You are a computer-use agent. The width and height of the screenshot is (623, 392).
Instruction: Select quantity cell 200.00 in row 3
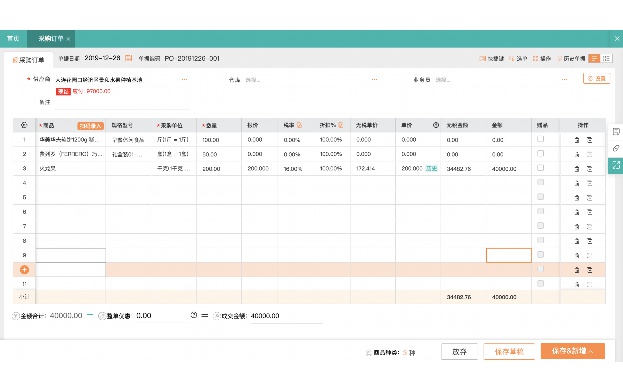pyautogui.click(x=219, y=169)
